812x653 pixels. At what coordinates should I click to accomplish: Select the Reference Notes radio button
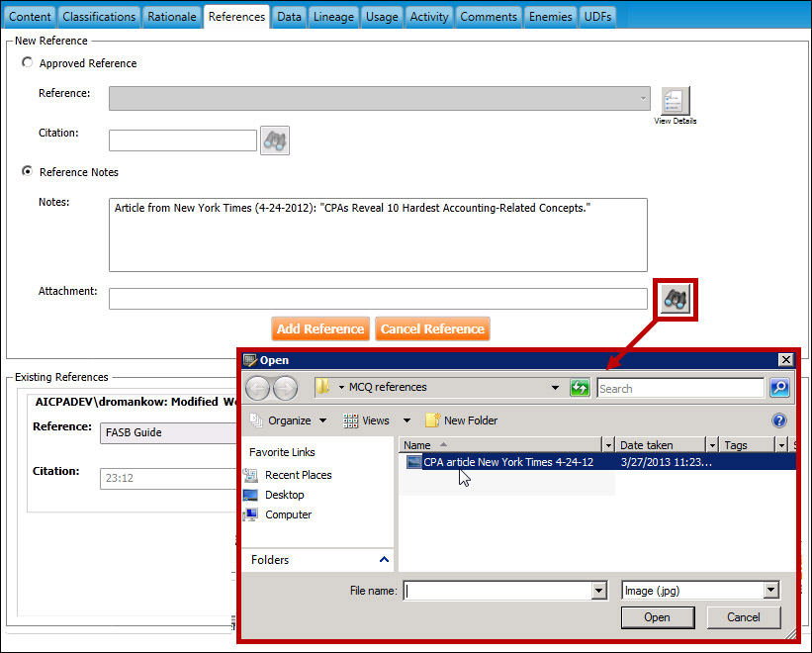coord(28,172)
